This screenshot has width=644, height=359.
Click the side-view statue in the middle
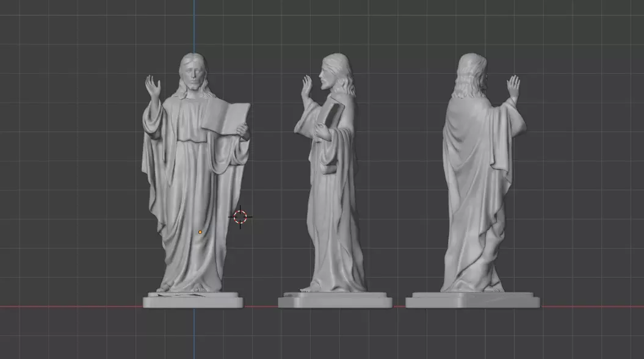pyautogui.click(x=335, y=181)
